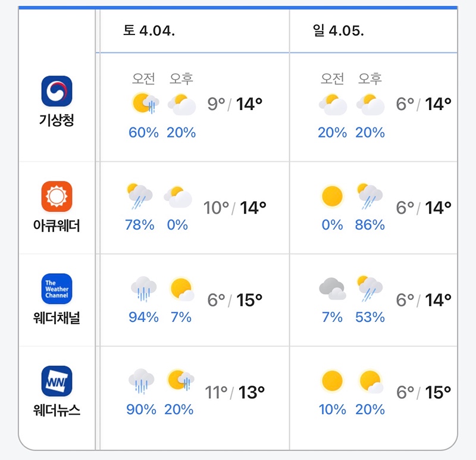The width and height of the screenshot is (476, 460).
Task: Click 아큐웨더 Saturday 10°/14° temperature
Action: pos(234,208)
